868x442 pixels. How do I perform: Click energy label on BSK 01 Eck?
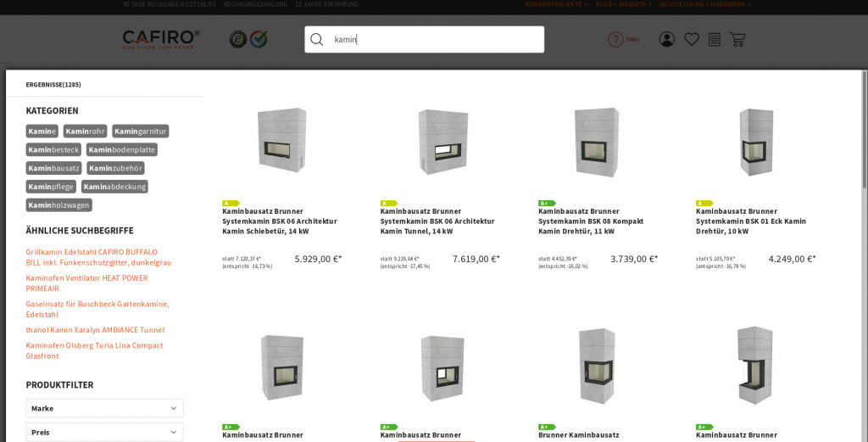[x=704, y=204]
